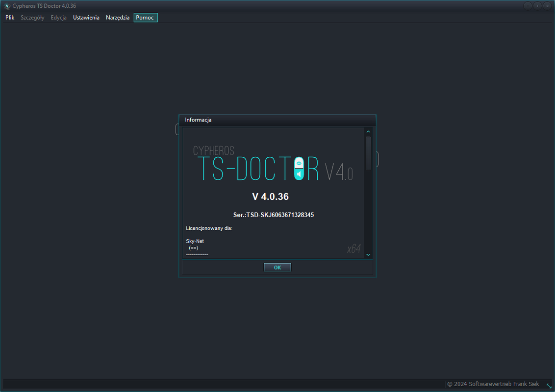Open the Edycja menu

(x=58, y=17)
